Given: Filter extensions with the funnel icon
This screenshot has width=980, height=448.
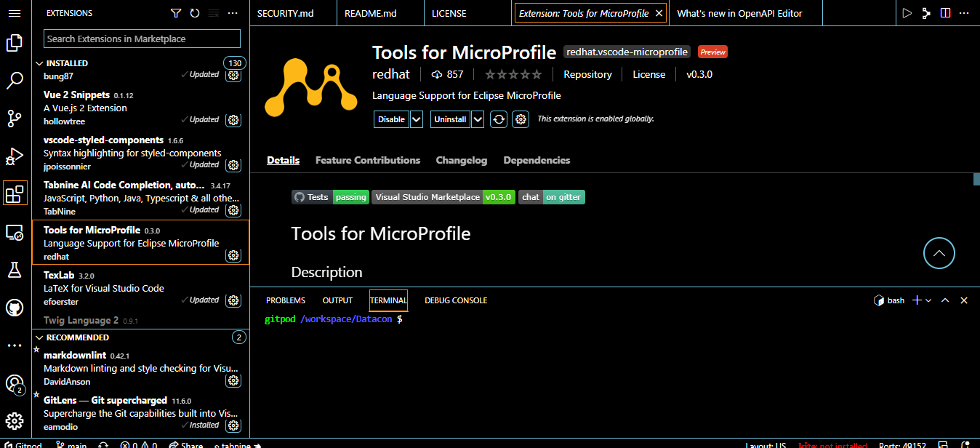Looking at the screenshot, I should 176,13.
